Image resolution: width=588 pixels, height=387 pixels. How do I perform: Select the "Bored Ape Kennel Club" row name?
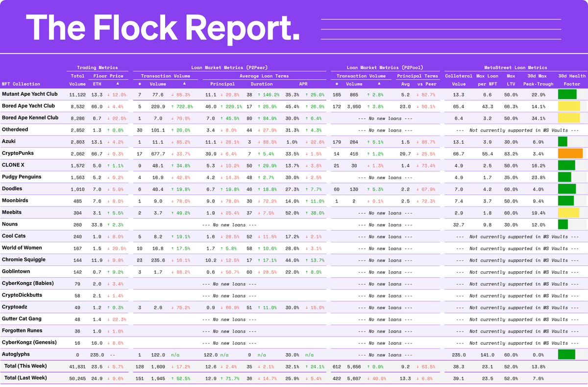[30, 117]
